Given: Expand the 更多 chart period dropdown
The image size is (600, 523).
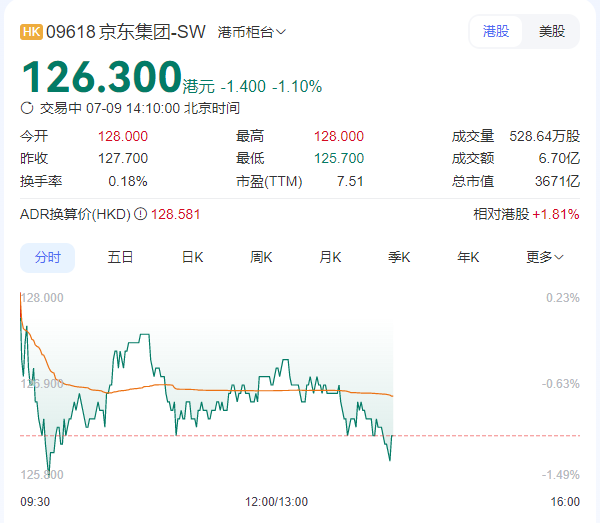Looking at the screenshot, I should (x=545, y=257).
